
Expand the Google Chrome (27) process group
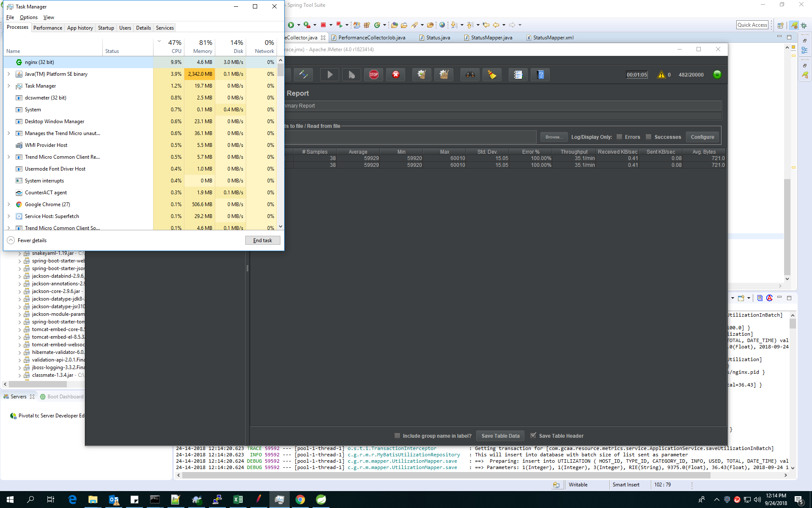point(9,204)
